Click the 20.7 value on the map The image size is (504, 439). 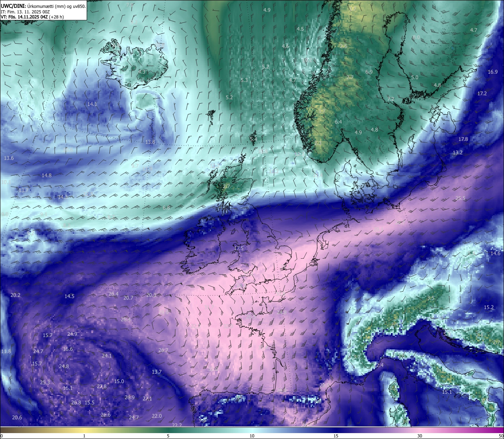[x=128, y=298]
